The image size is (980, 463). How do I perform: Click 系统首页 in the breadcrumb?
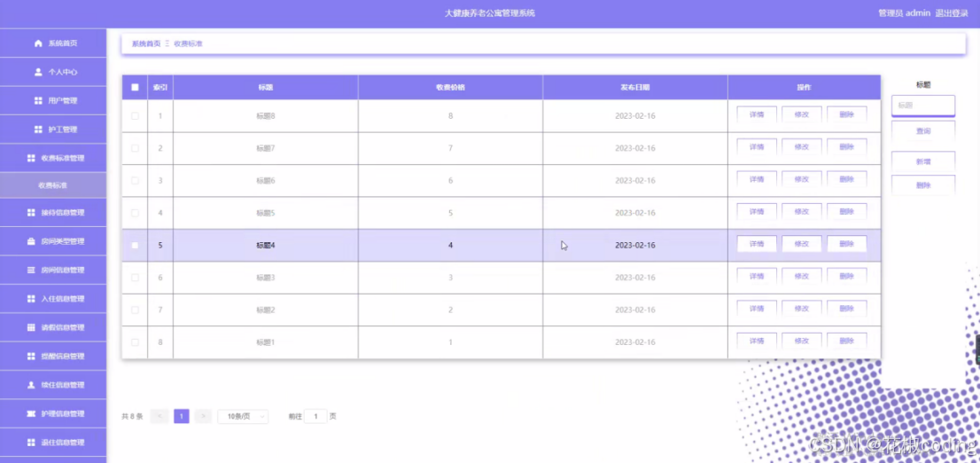(x=146, y=43)
